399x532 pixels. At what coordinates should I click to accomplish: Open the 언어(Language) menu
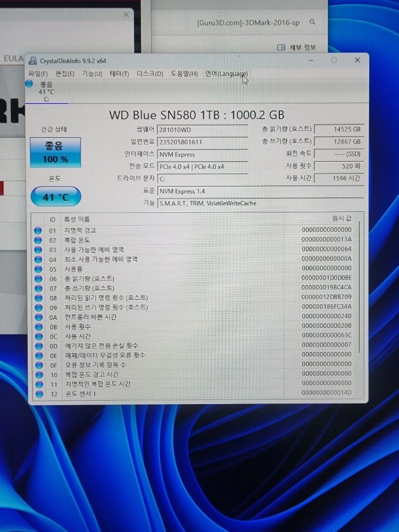(x=226, y=73)
